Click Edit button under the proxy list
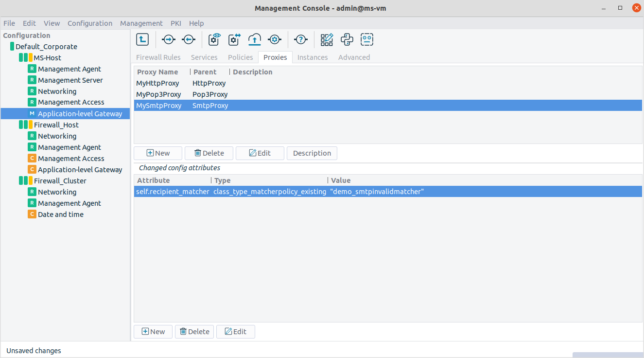Screen dimensions: 644x358 [260, 153]
